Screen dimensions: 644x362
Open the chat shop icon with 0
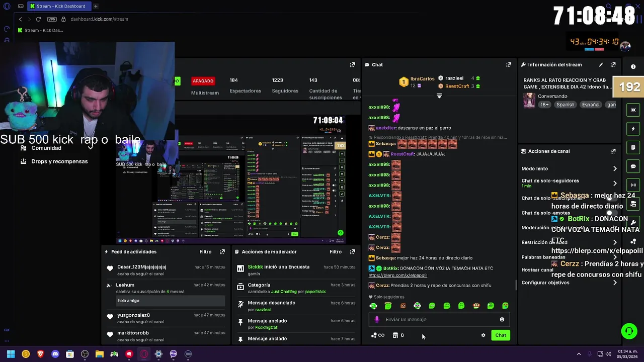tap(398, 335)
